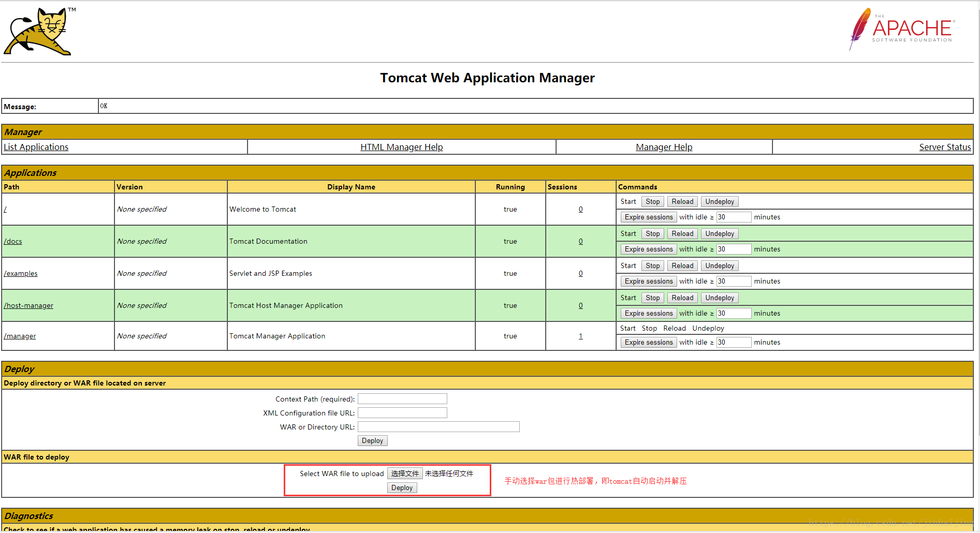
Task: Click Deploy under WAR or Directory URL
Action: point(372,441)
